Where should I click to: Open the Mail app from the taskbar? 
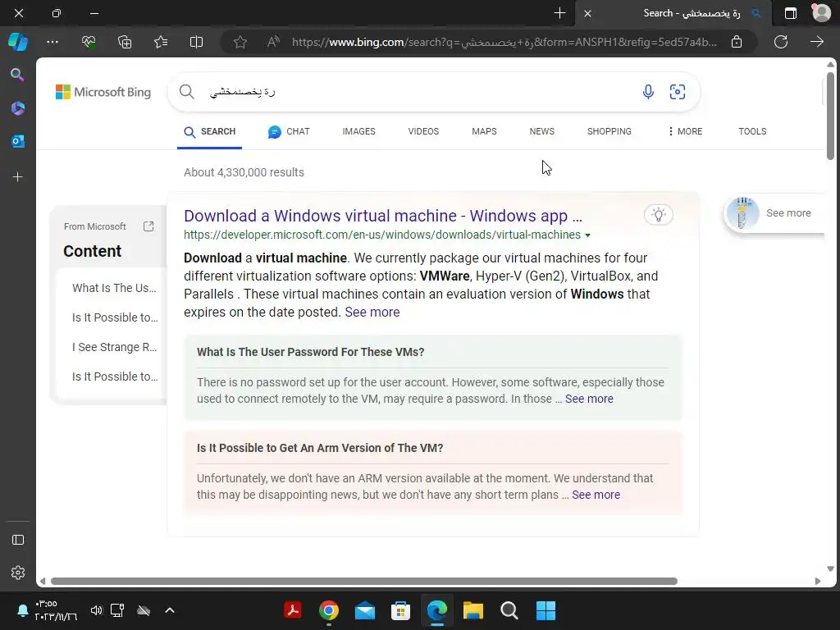coord(365,610)
